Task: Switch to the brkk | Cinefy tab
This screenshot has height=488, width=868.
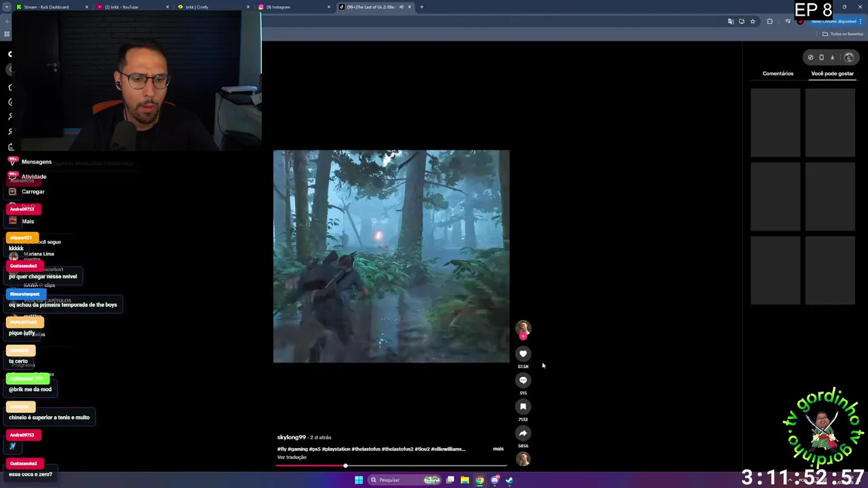Action: click(212, 7)
